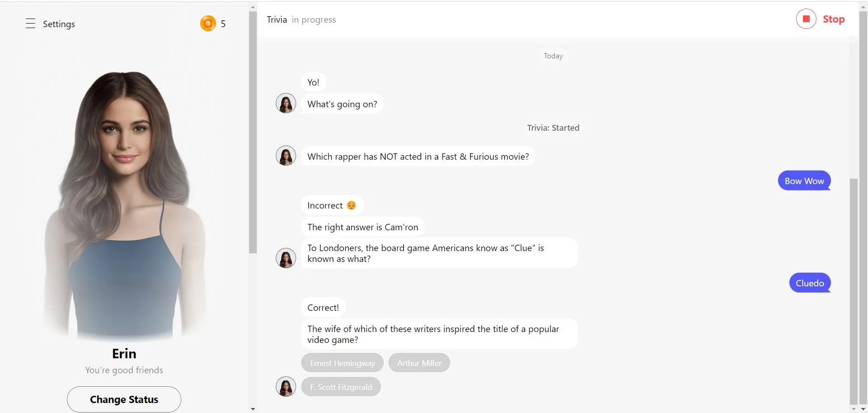This screenshot has height=413, width=868.
Task: Click the orange coin currency icon
Action: coord(208,23)
